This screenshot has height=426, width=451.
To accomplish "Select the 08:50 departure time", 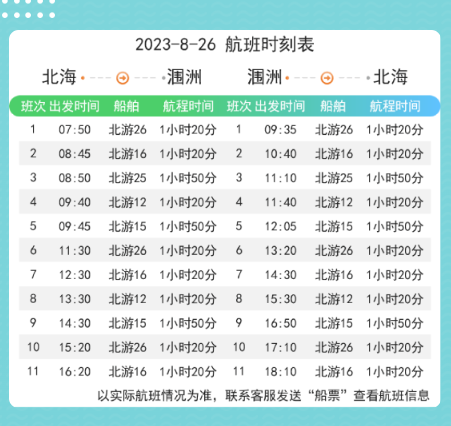I will pos(75,178).
